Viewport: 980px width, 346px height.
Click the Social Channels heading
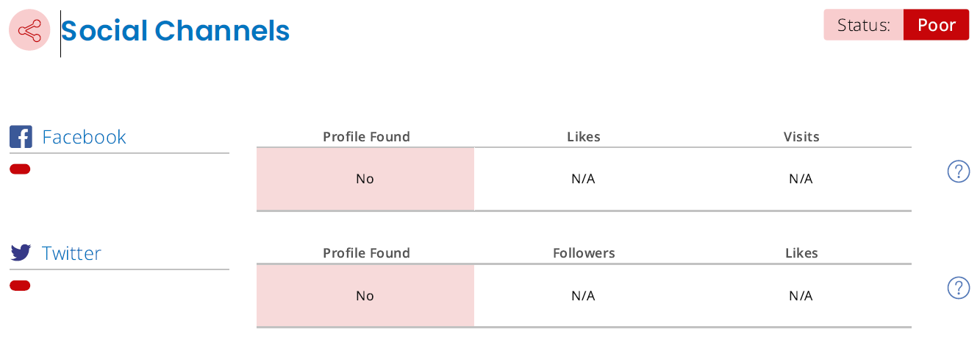[x=175, y=31]
